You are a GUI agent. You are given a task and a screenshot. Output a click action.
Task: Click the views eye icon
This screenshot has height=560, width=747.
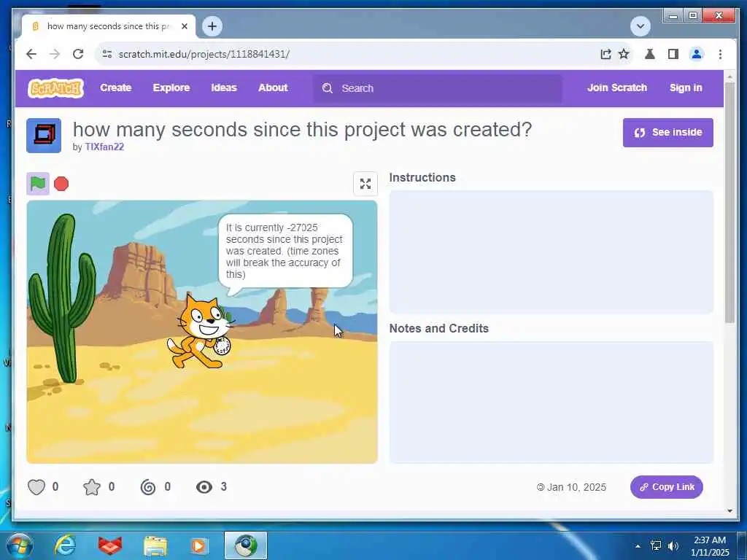(x=204, y=487)
